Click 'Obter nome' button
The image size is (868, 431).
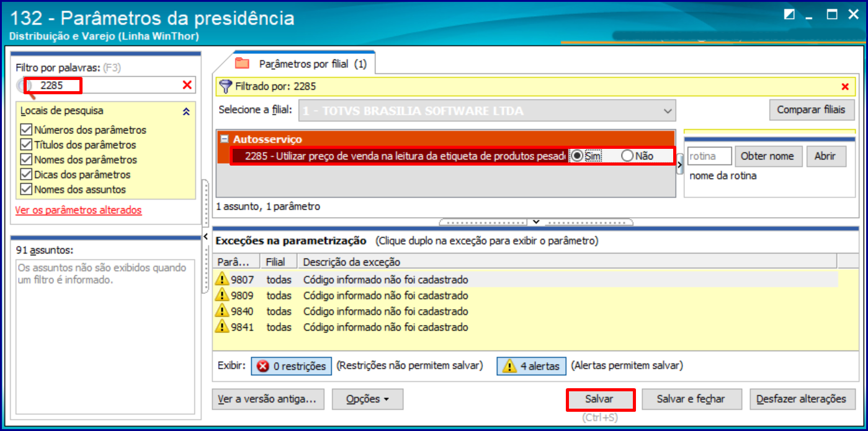[767, 156]
